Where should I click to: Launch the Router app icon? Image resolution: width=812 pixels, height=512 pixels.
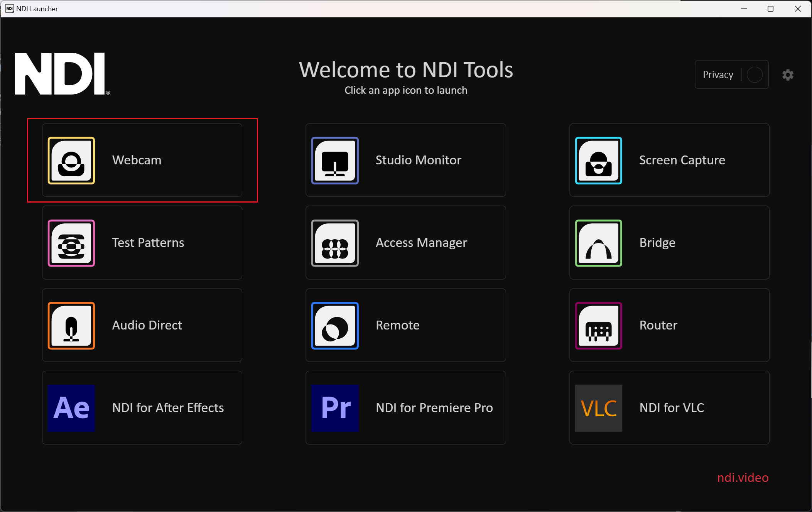click(599, 326)
